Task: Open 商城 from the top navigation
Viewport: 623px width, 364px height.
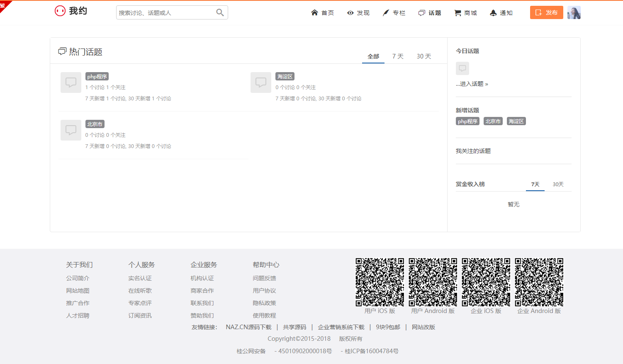Action: [x=466, y=13]
